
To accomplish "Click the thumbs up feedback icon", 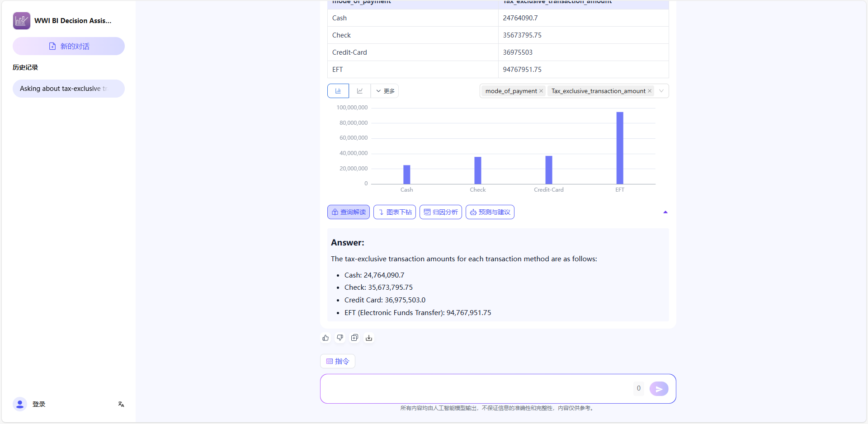I will [x=325, y=338].
